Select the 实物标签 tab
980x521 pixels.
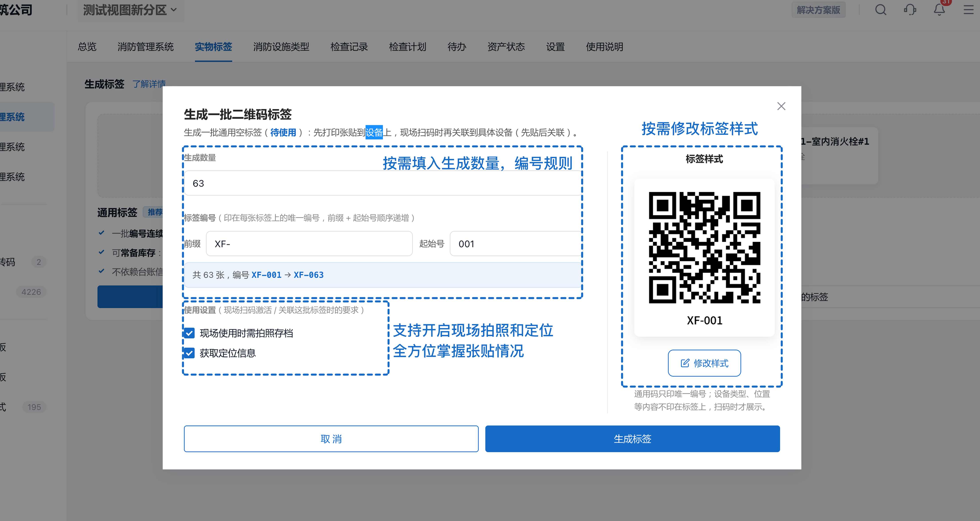click(213, 47)
